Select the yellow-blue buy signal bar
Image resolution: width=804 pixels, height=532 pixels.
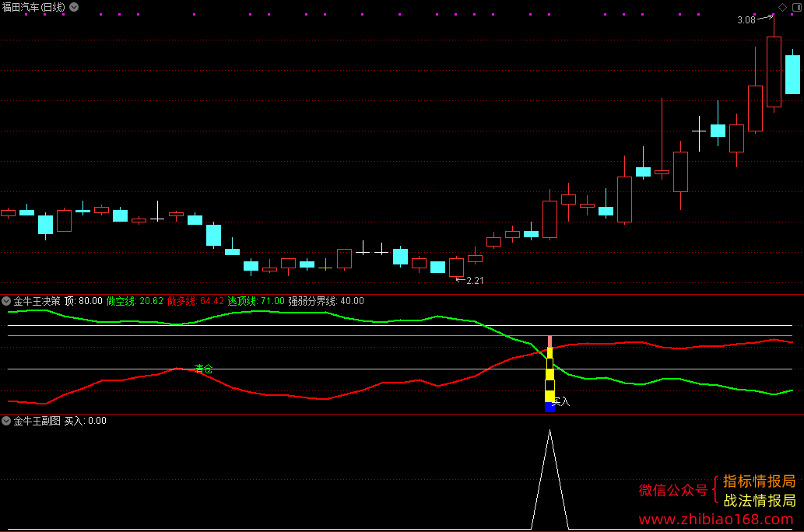pos(549,374)
